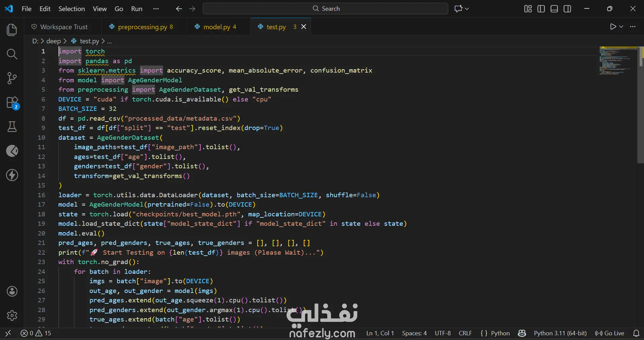
Task: Open the Copilot status icon in status bar
Action: click(522, 333)
